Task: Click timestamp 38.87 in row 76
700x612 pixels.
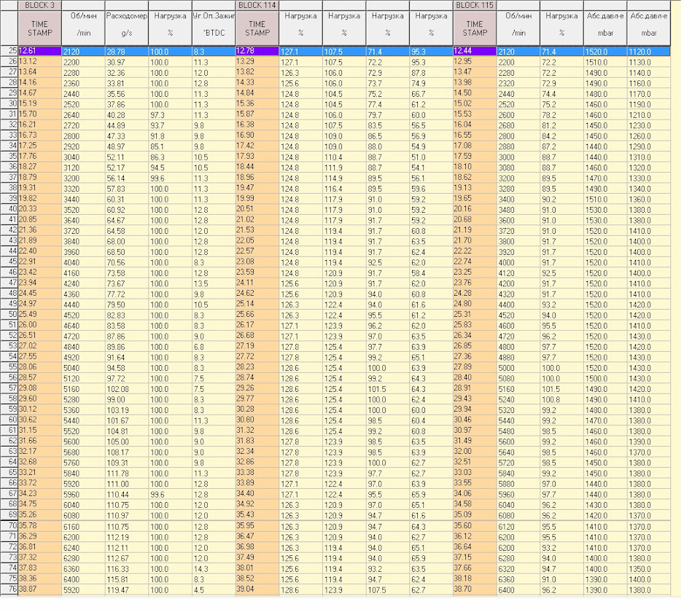Action: pos(39,589)
